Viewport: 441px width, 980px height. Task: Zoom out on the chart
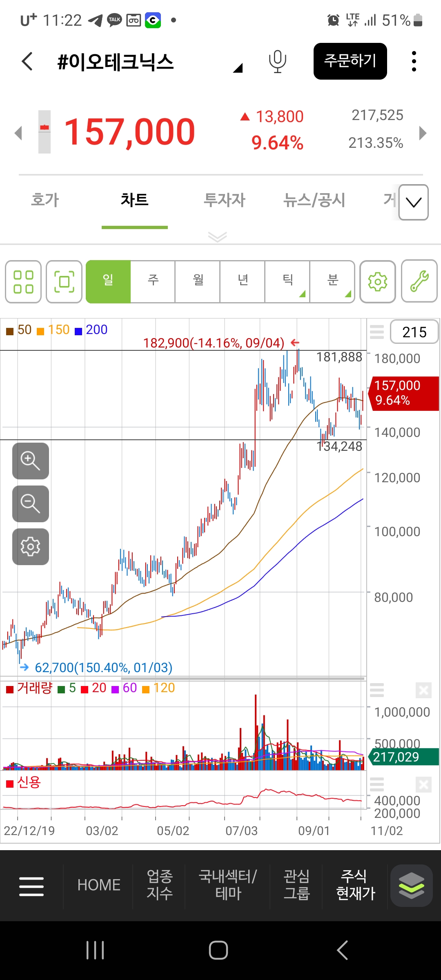[31, 504]
